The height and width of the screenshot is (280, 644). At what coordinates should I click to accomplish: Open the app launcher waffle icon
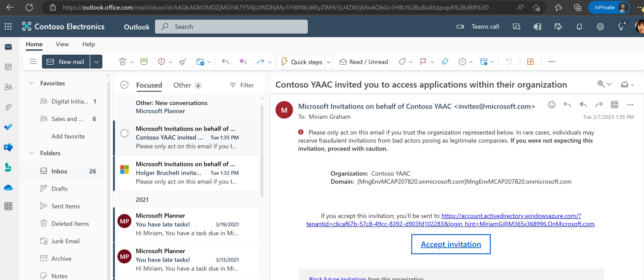click(x=8, y=26)
